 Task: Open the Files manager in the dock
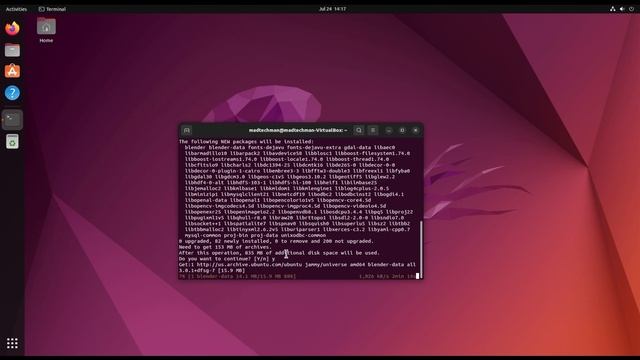12,50
